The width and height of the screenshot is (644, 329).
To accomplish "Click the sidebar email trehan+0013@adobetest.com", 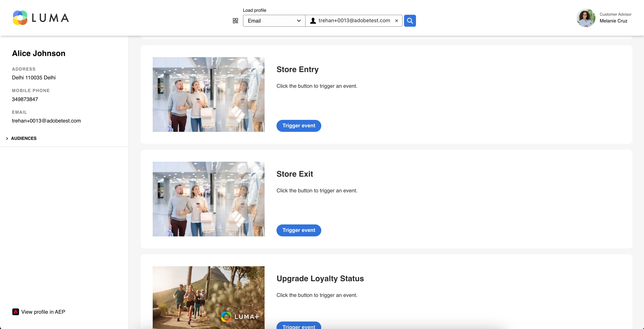I will [46, 121].
